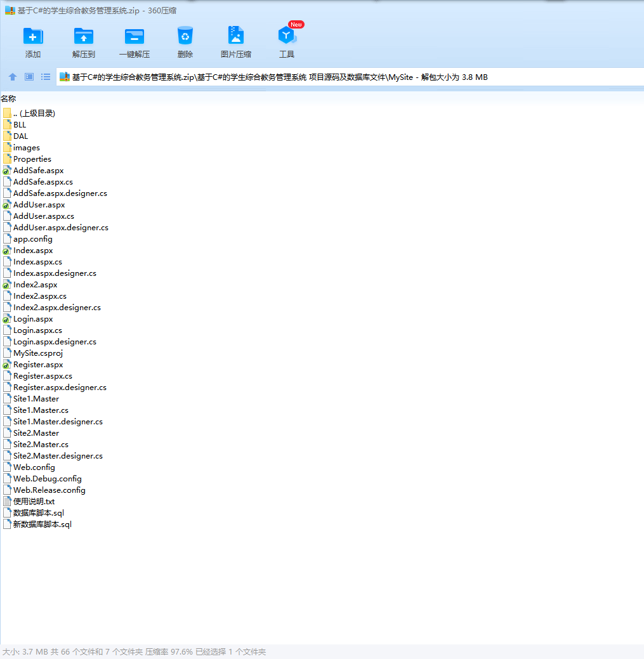Open the 工具 (Tools) icon with New badge
Image resolution: width=644 pixels, height=659 pixels.
[287, 36]
